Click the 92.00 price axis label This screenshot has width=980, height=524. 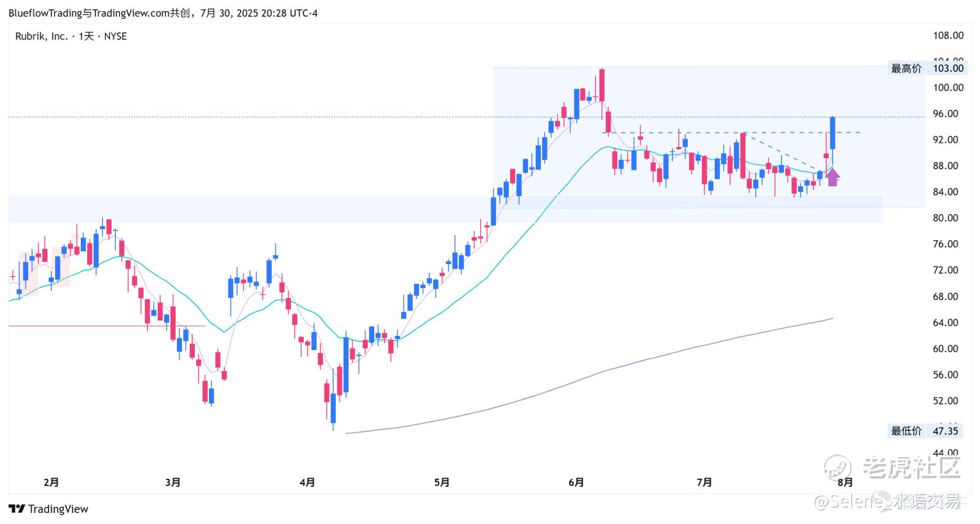[x=946, y=140]
